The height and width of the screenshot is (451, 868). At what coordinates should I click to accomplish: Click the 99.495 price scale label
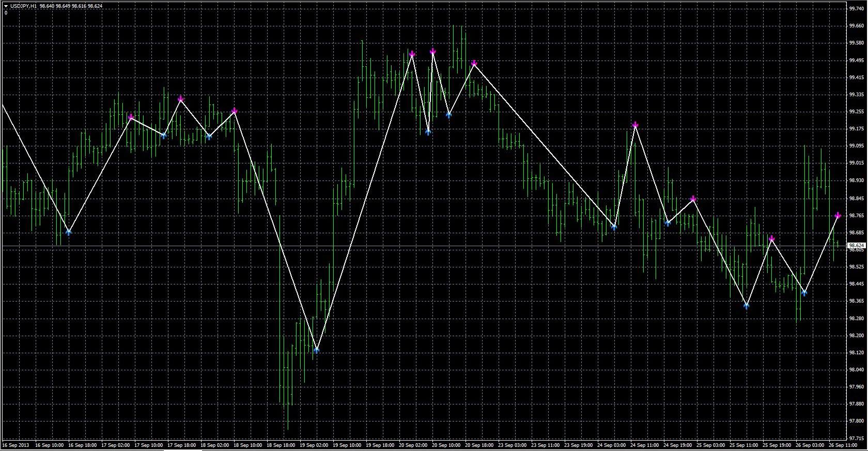click(x=856, y=61)
